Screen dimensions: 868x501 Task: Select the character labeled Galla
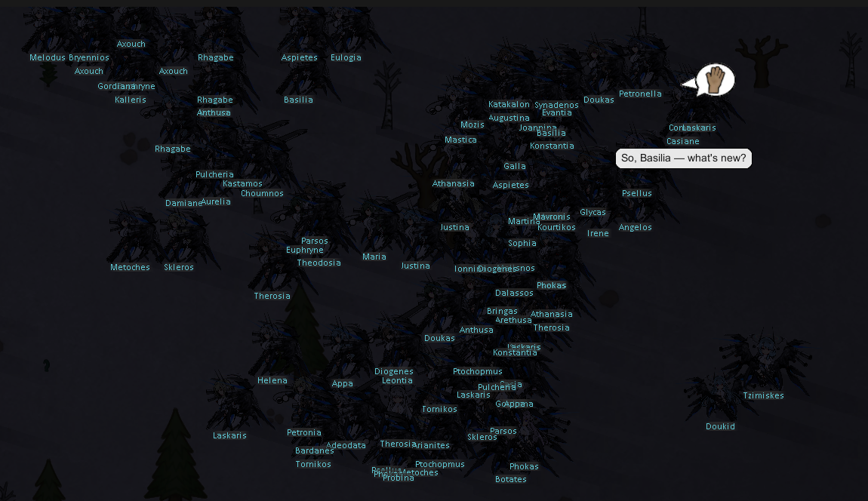[515, 166]
